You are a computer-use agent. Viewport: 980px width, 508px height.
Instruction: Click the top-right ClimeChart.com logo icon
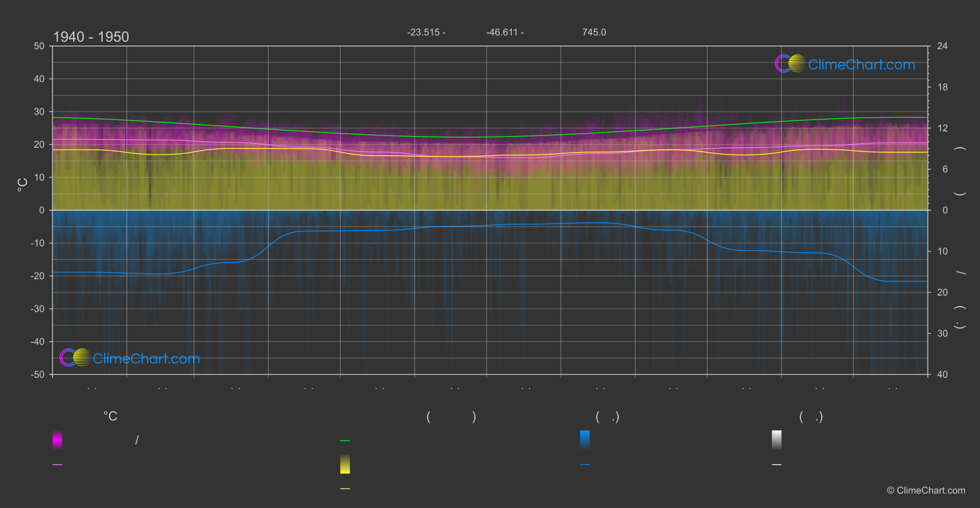[790, 64]
